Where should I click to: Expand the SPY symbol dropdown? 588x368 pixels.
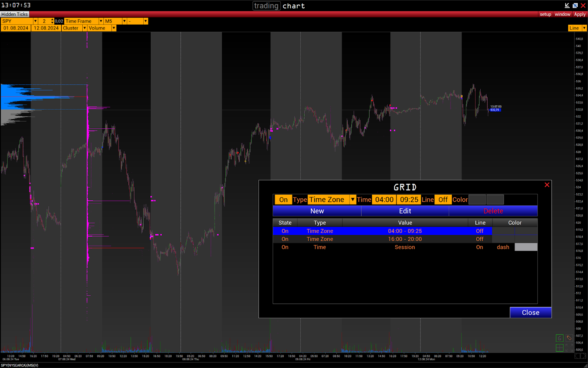point(35,21)
